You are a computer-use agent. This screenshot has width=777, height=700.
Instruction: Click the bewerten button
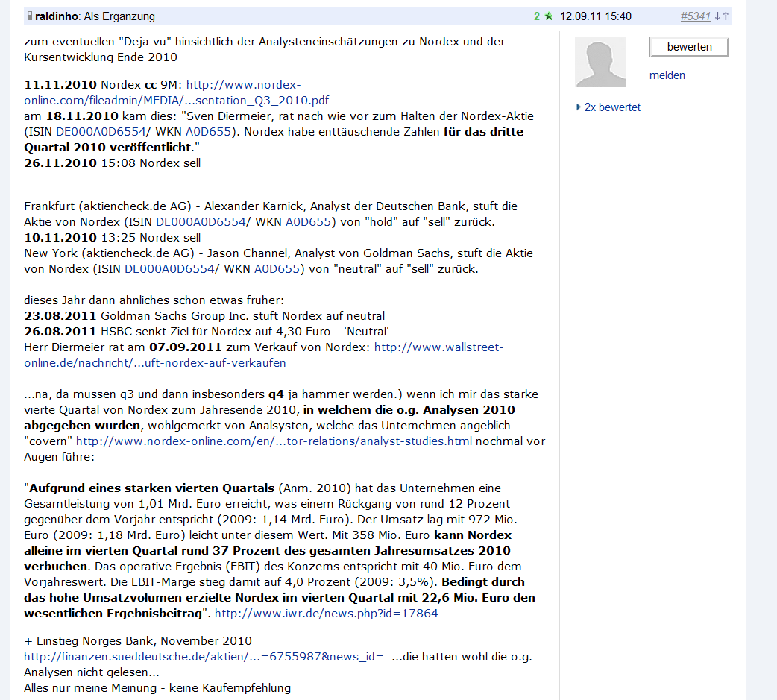tap(689, 47)
